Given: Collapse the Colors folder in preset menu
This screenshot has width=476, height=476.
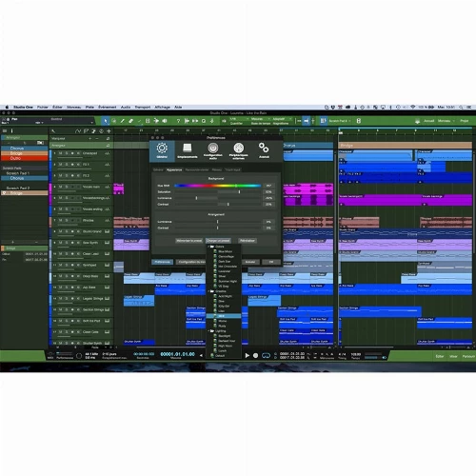Looking at the screenshot, I should click(209, 247).
